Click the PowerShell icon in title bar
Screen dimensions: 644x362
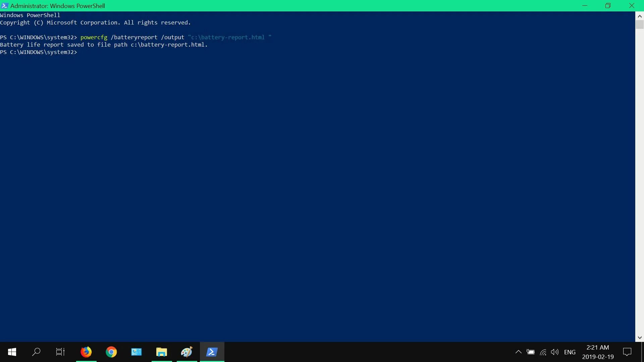[5, 6]
